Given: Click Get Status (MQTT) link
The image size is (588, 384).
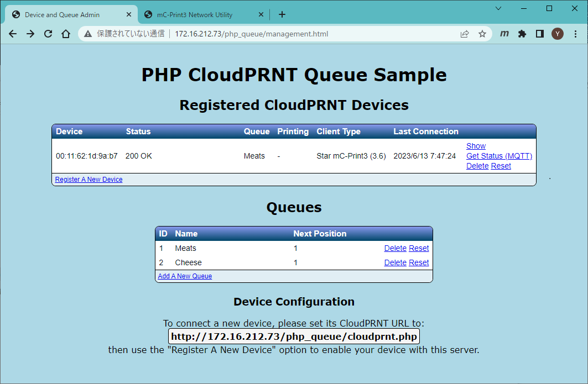Looking at the screenshot, I should pyautogui.click(x=499, y=156).
